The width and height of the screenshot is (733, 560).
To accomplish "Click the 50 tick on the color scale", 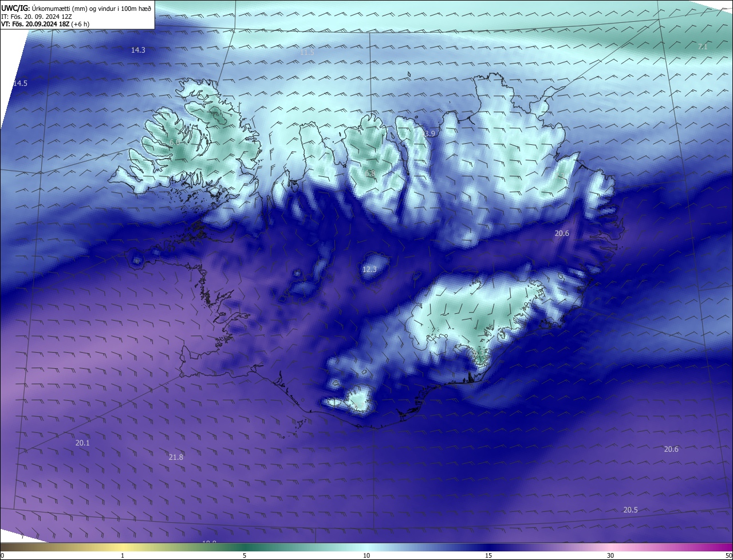I will 728,555.
